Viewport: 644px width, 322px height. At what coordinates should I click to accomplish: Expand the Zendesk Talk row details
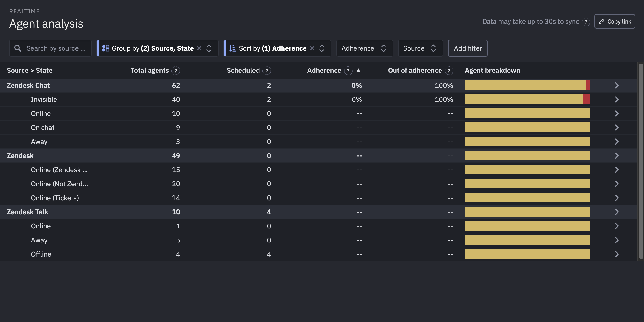[x=617, y=212]
